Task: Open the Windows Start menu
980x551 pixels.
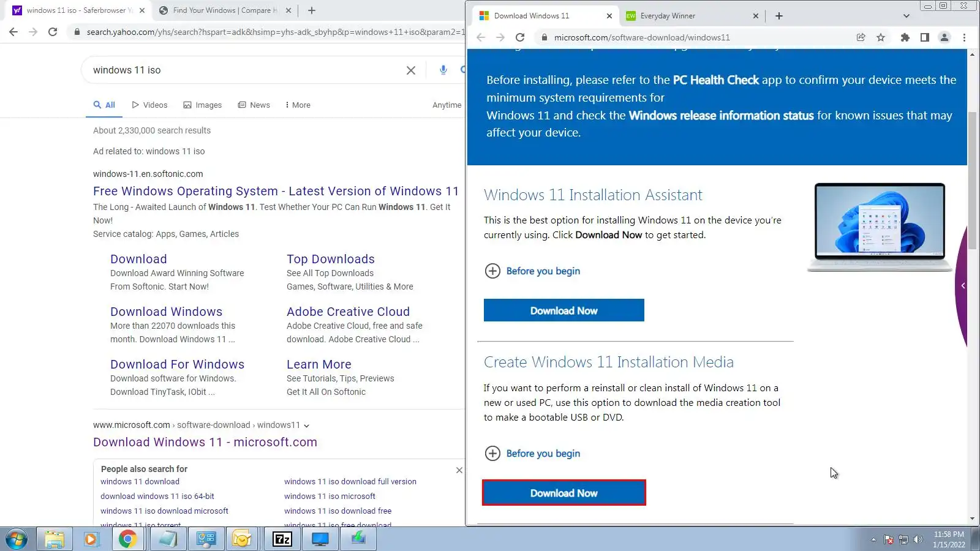Action: [x=17, y=539]
